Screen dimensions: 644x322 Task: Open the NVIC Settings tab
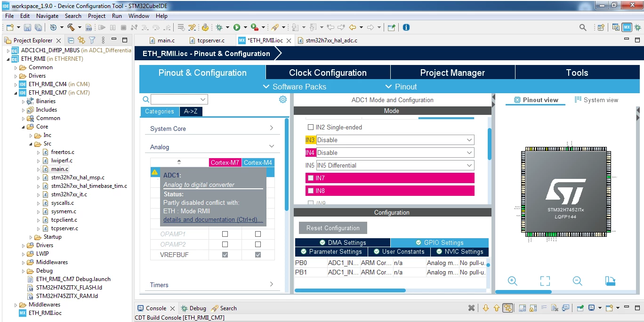click(x=459, y=251)
